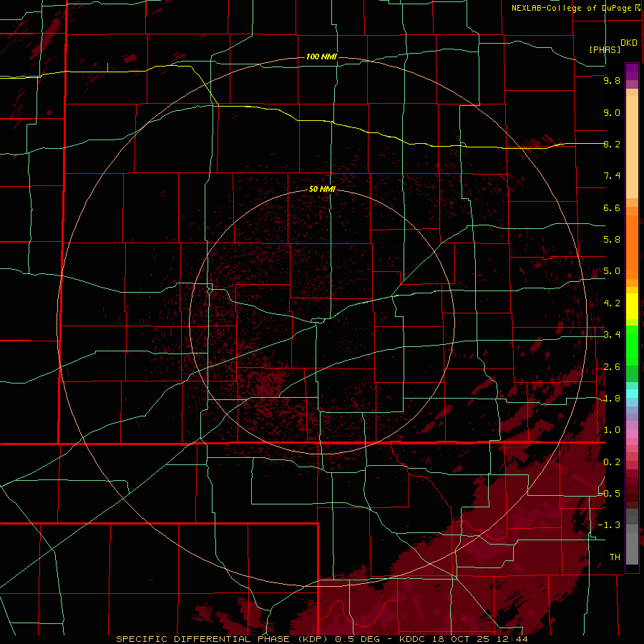The image size is (644, 644).
Task: Click the 7.4 scale value
Action: point(612,176)
